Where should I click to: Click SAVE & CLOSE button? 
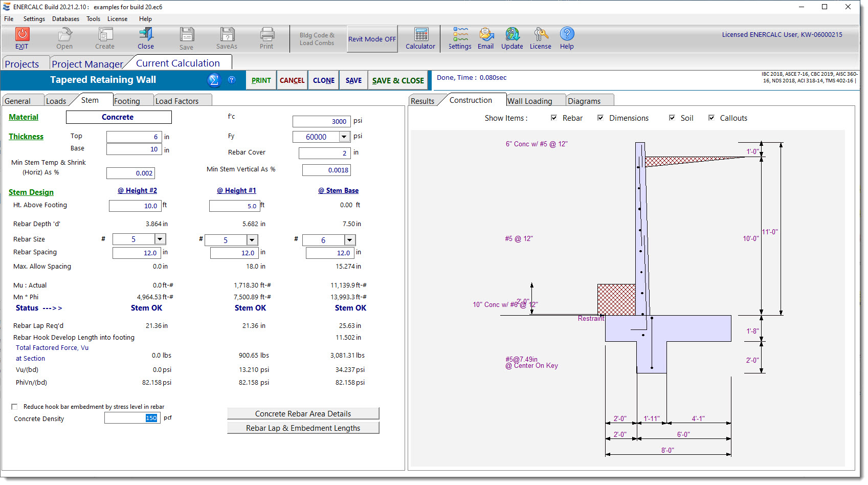398,80
